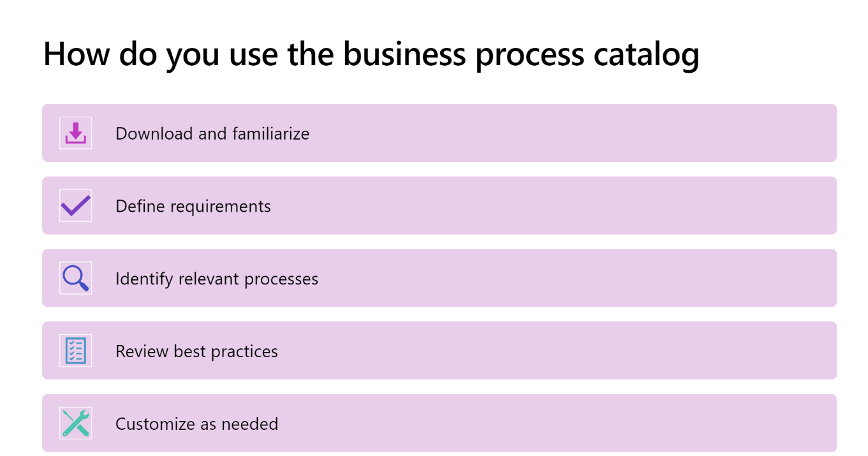The image size is (868, 456).
Task: Select the green wrench and screwdriver icon
Action: [x=75, y=423]
